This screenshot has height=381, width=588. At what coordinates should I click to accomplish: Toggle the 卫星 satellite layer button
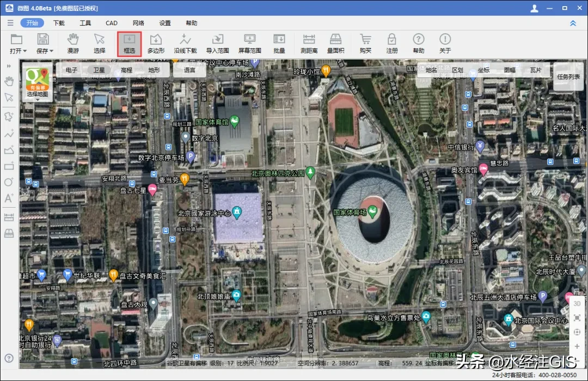pyautogui.click(x=99, y=70)
